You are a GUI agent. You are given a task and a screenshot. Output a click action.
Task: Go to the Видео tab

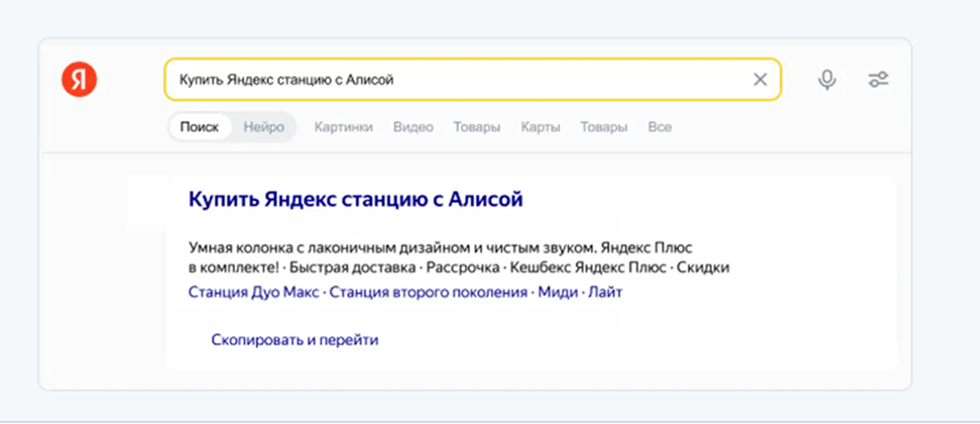pos(413,127)
